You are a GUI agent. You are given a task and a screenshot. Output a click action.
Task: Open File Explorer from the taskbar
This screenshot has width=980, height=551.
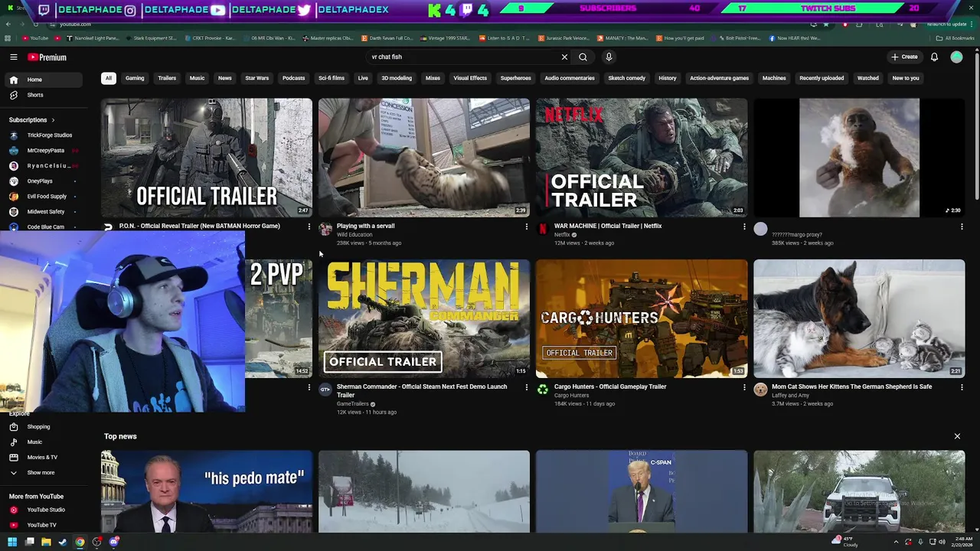point(46,542)
